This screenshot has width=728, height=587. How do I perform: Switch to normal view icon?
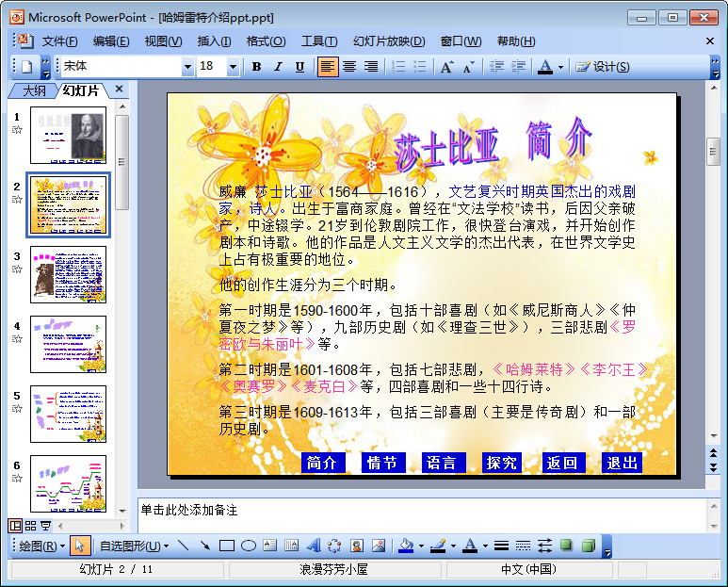(15, 526)
